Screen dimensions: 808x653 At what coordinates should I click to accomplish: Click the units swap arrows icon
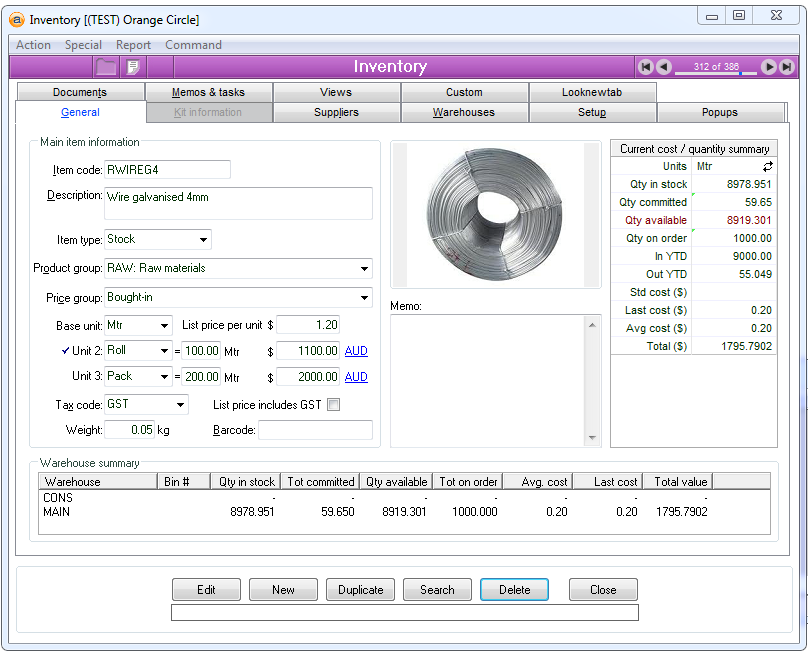(x=767, y=167)
